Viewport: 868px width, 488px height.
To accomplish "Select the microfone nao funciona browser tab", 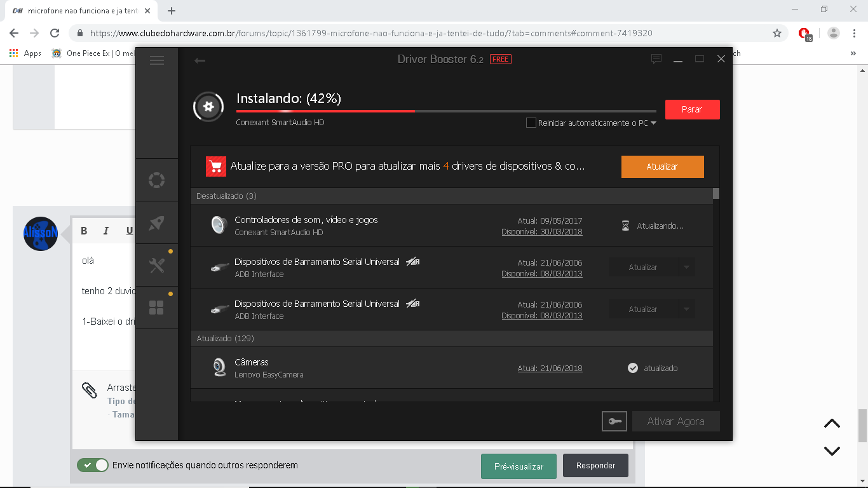I will [83, 11].
